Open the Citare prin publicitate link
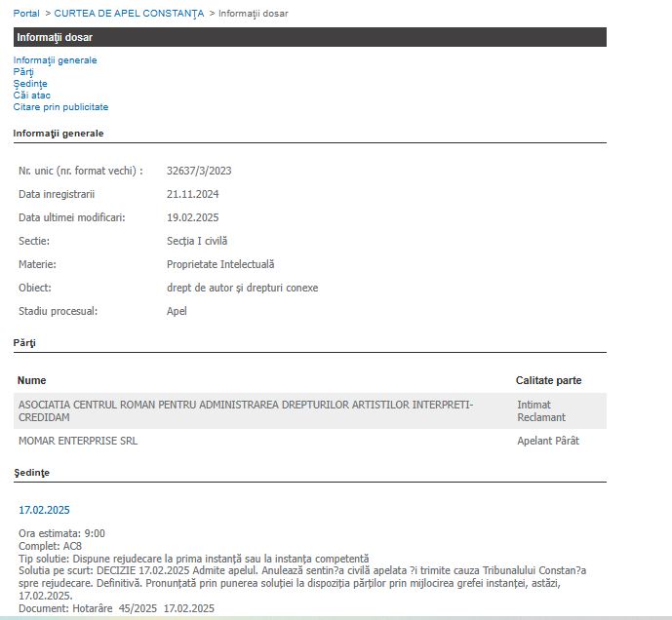 pyautogui.click(x=60, y=107)
